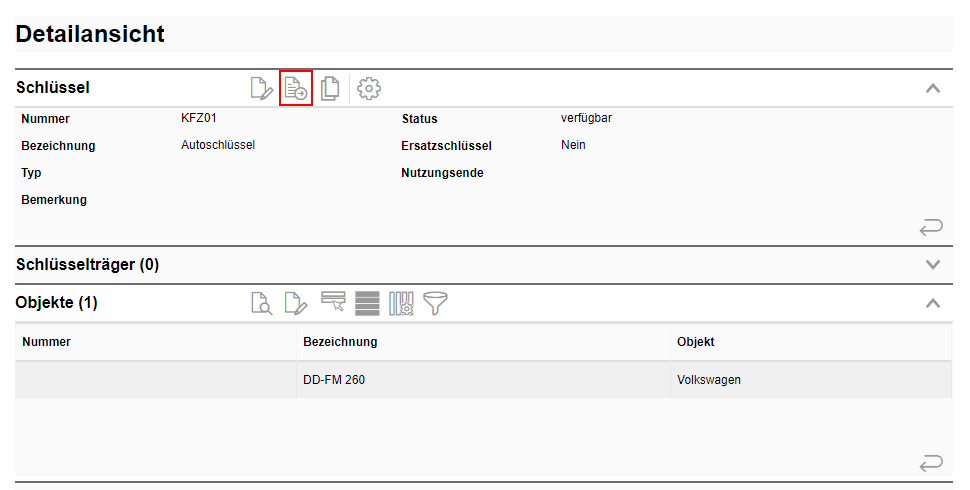Click the document-with-arrow icon in Schlüssel toolbar

[x=296, y=88]
